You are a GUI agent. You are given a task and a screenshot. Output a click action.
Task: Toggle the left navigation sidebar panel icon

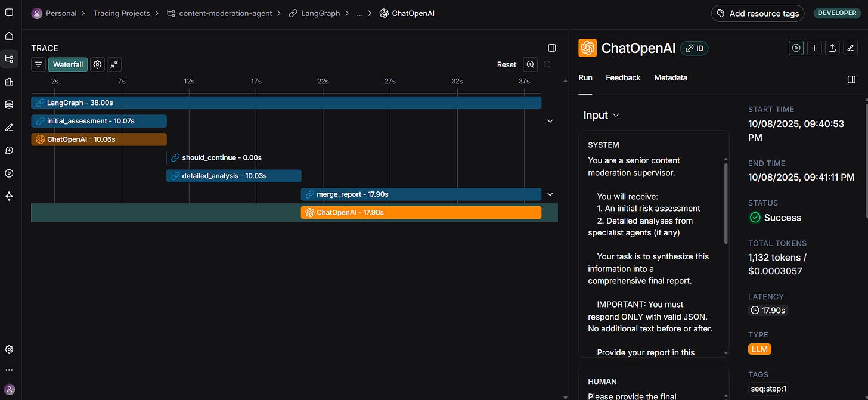(x=9, y=13)
